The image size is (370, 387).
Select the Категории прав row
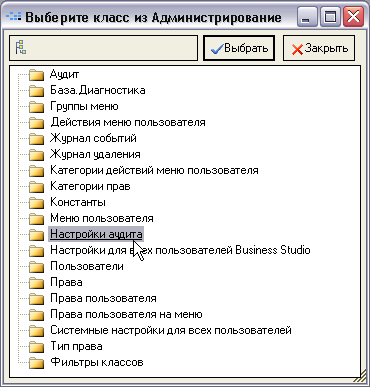point(90,186)
